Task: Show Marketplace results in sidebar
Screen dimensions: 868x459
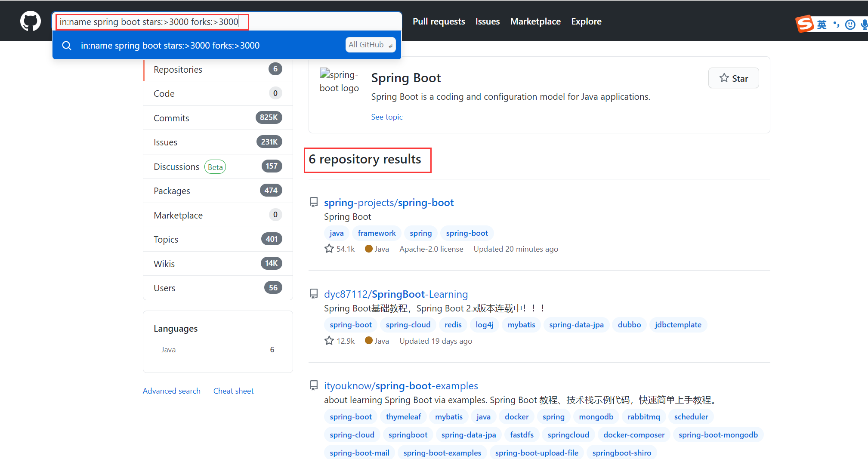Action: (x=218, y=215)
